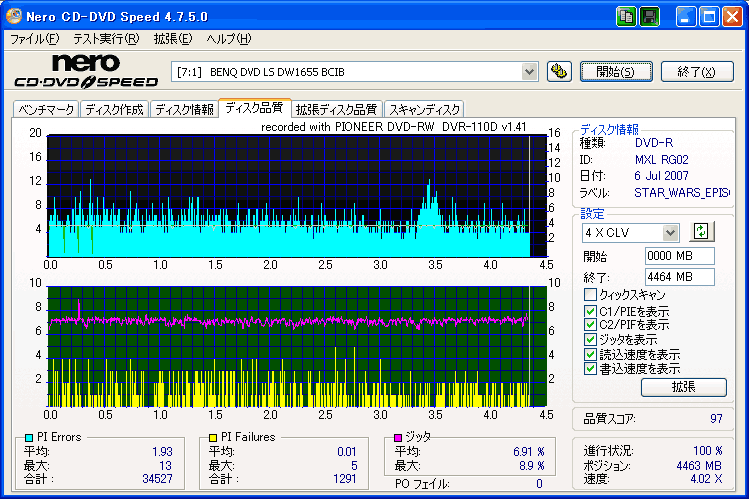Click the 終了(X) exit button
The width and height of the screenshot is (749, 499).
point(697,72)
